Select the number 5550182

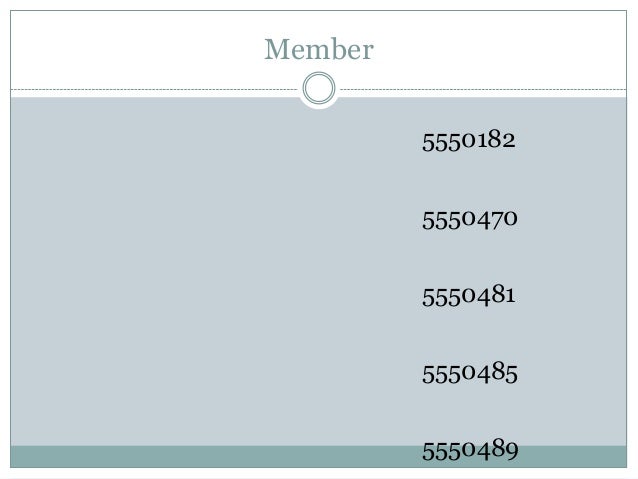click(x=469, y=141)
